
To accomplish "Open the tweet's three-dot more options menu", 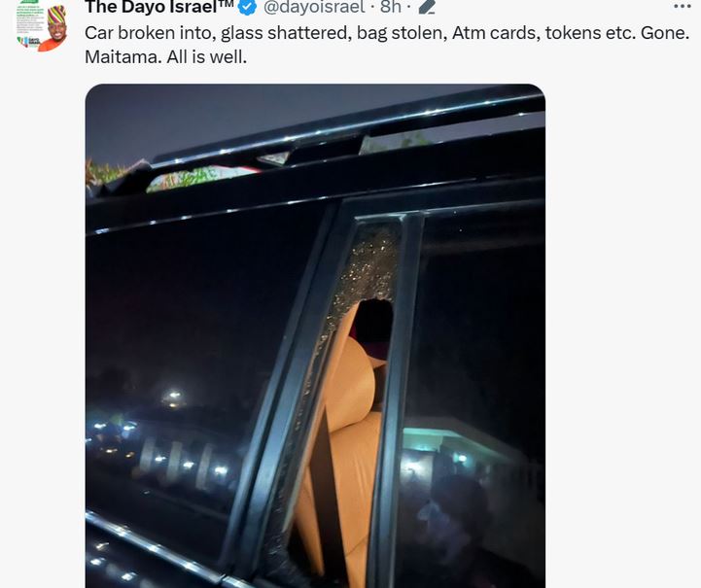I will pyautogui.click(x=682, y=6).
